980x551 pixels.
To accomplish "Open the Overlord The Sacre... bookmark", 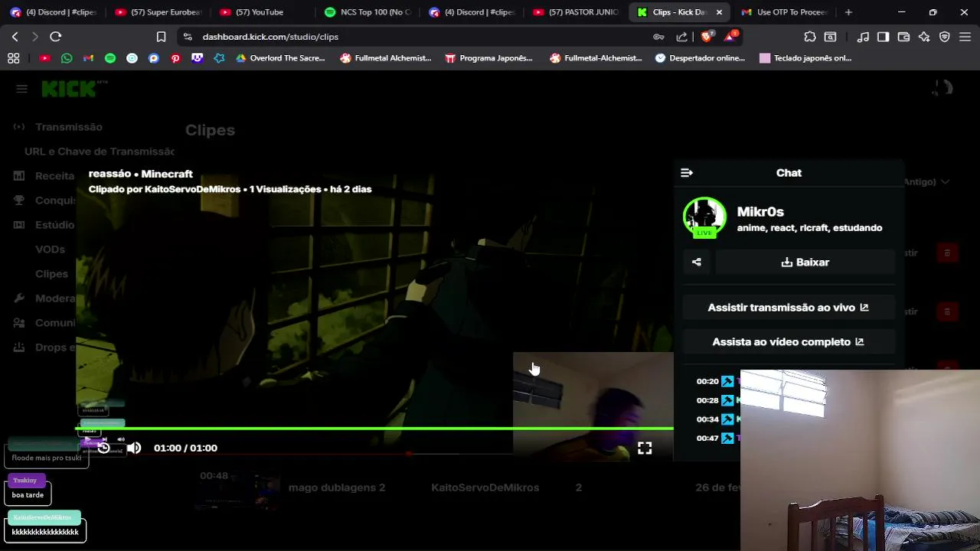I will (280, 58).
